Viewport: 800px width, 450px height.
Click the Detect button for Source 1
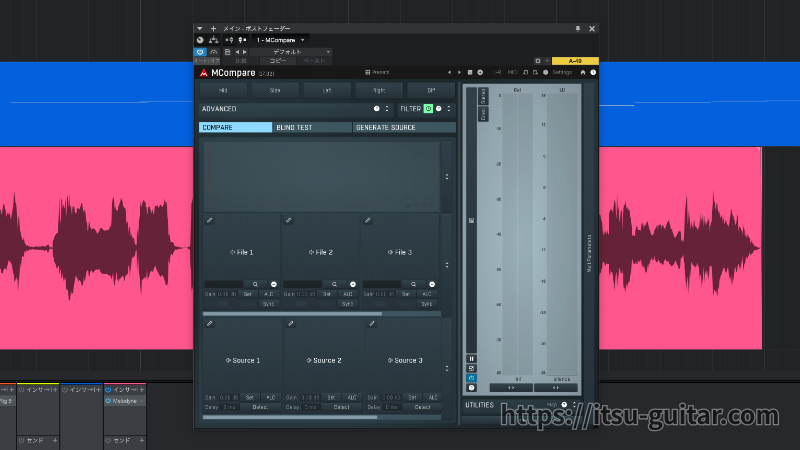click(x=260, y=407)
